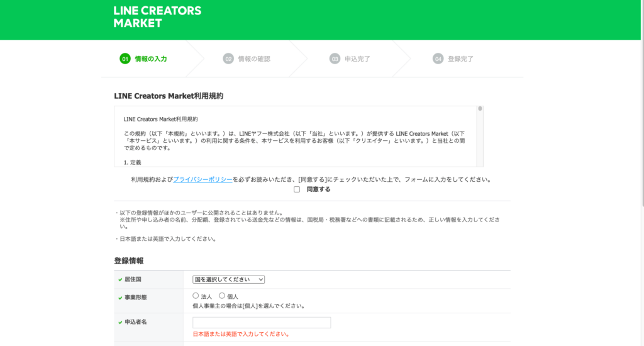644x346 pixels.
Task: Click the green checkmark beside 事業形態
Action: coord(120,298)
